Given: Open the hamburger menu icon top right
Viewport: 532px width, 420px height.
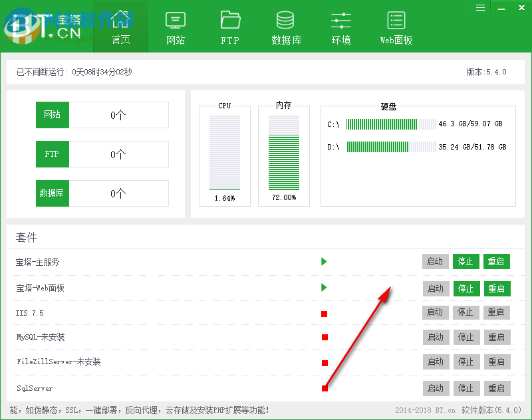Looking at the screenshot, I should coord(480,7).
